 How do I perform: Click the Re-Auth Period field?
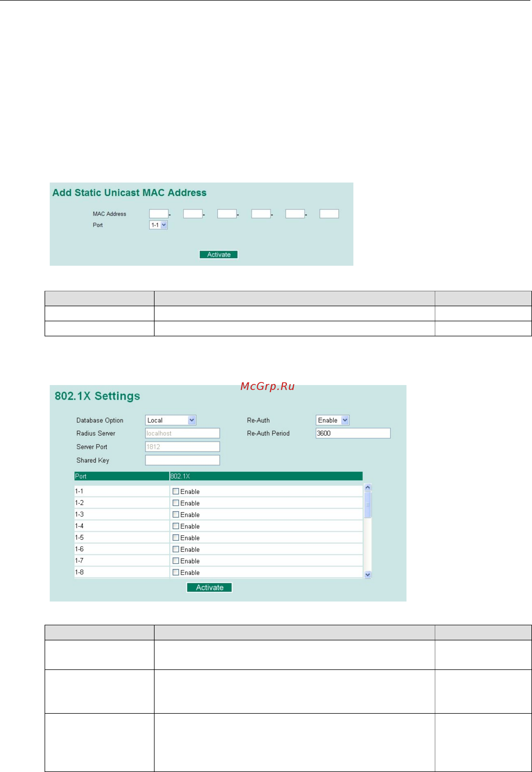click(353, 433)
